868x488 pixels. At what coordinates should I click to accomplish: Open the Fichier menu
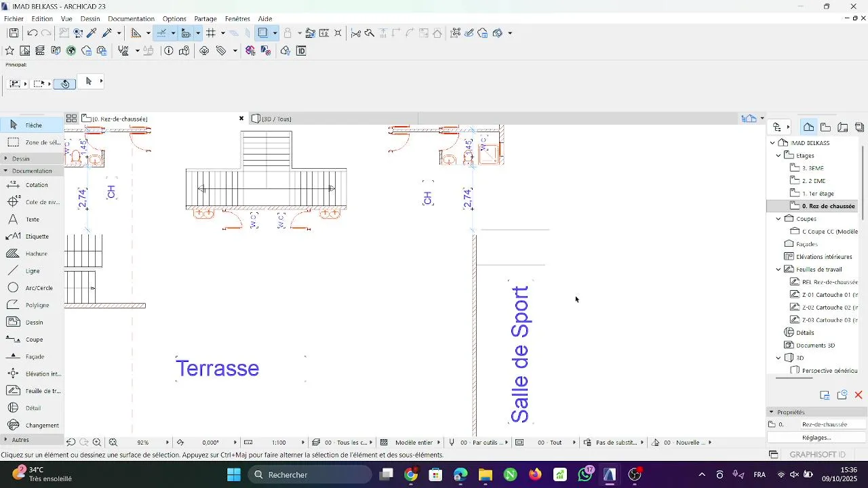[14, 19]
